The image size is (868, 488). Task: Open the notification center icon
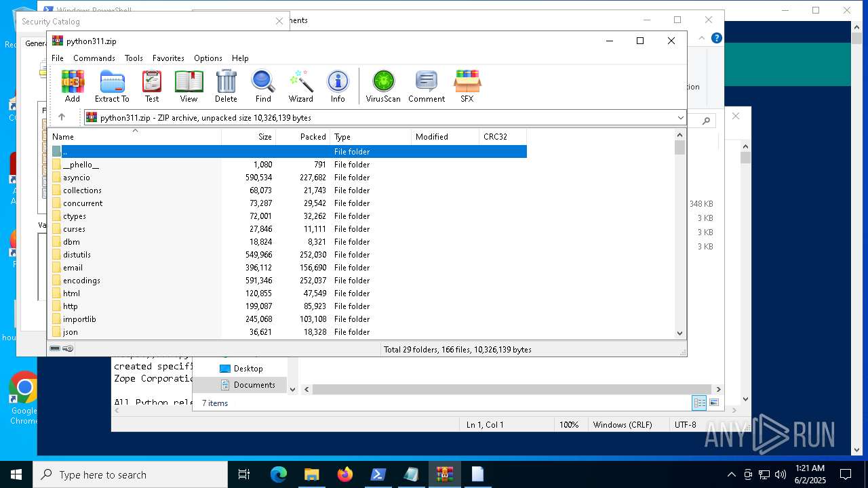click(846, 474)
